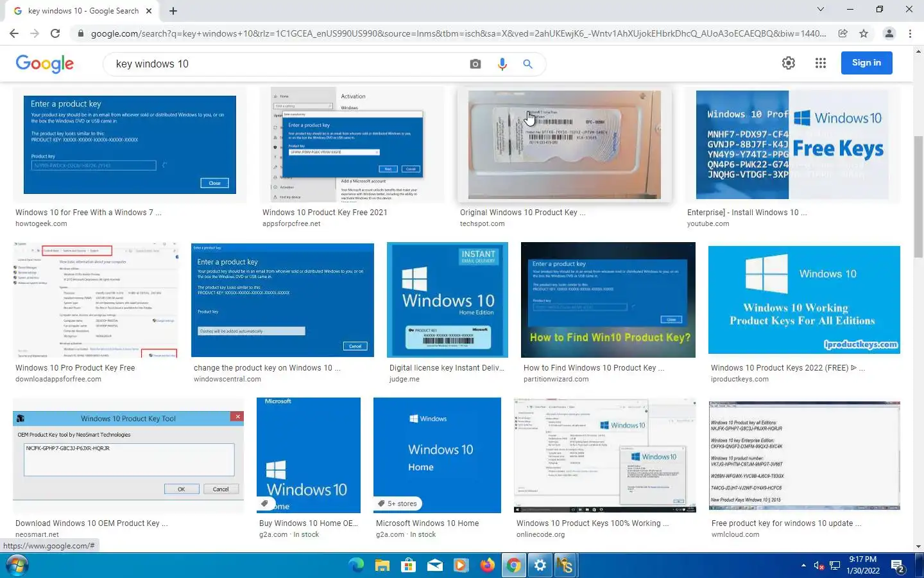Reload the current page

(55, 33)
